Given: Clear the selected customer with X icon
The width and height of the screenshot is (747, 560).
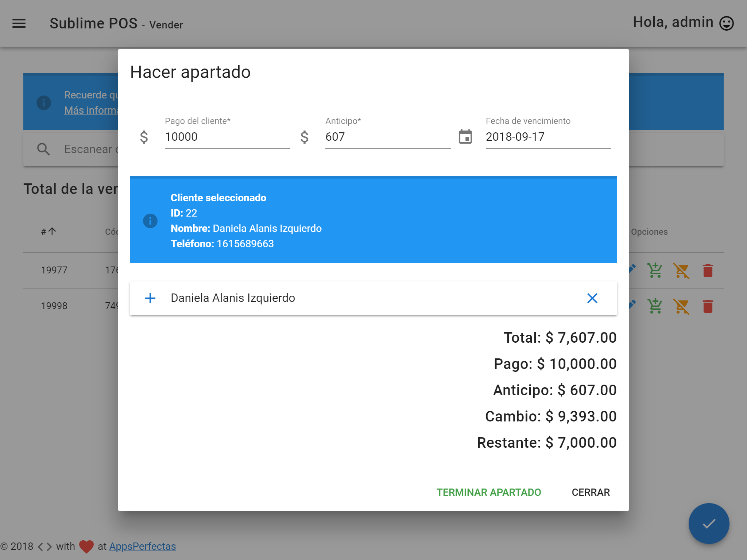Looking at the screenshot, I should point(592,298).
